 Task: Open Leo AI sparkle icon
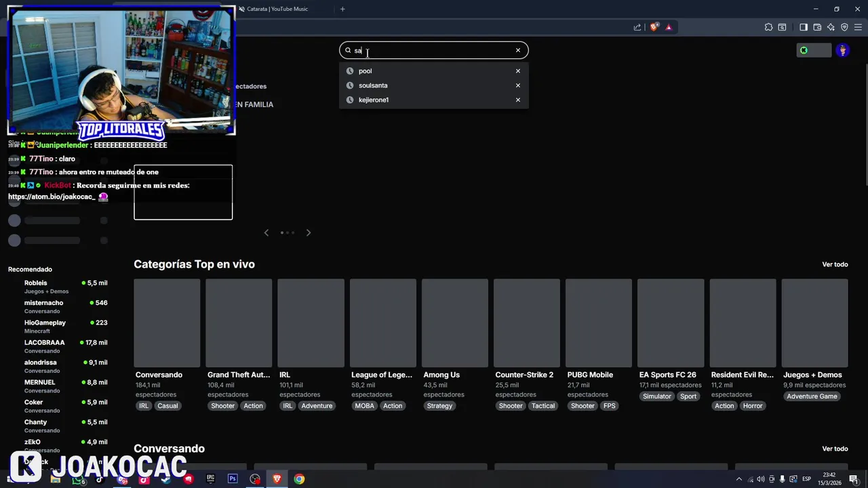tap(831, 27)
